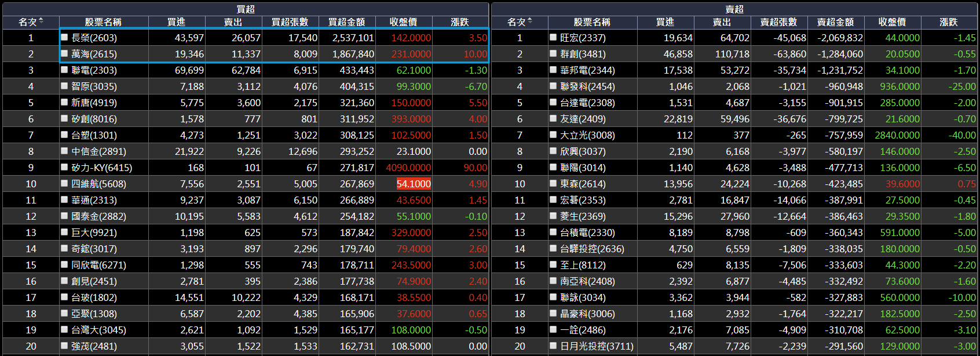Check the 台積電(2330) checkbox

(553, 232)
